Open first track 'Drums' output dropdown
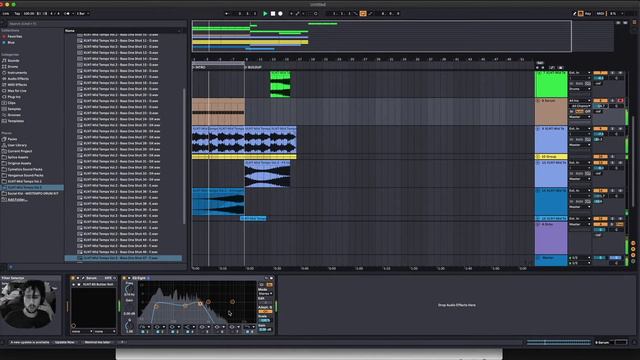The height and width of the screenshot is (360, 640). pyautogui.click(x=580, y=89)
